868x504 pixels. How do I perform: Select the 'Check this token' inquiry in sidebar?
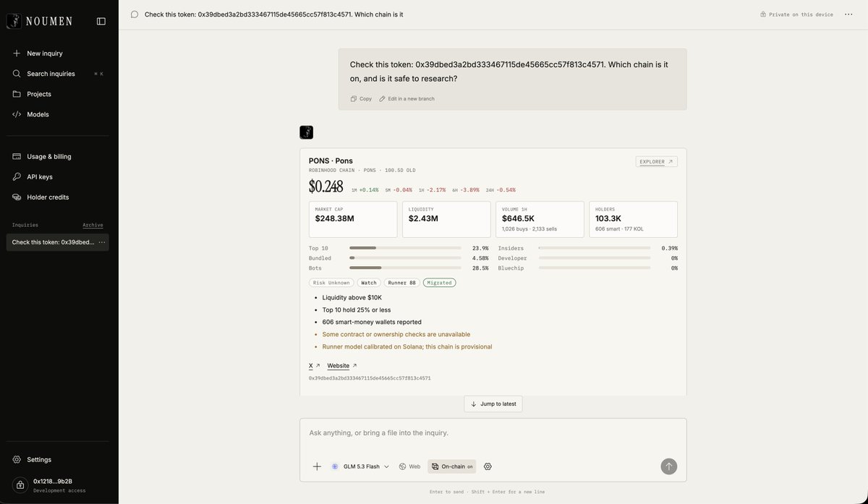click(53, 242)
